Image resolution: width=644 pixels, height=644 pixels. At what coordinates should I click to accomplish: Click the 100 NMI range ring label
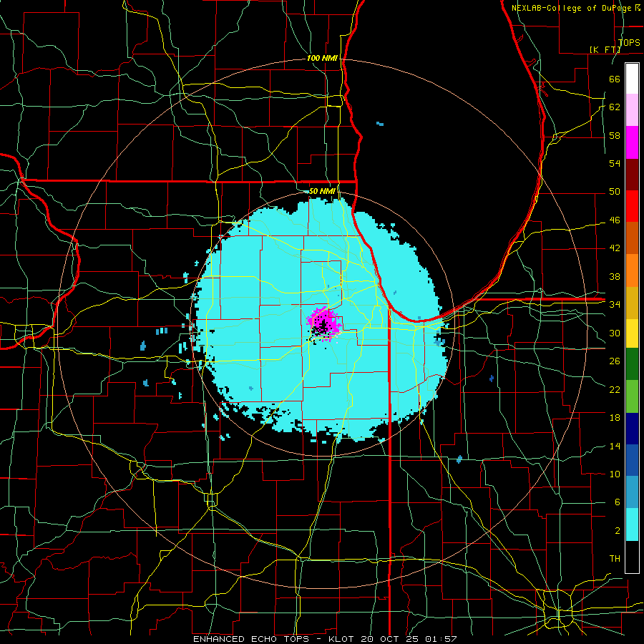pyautogui.click(x=323, y=59)
